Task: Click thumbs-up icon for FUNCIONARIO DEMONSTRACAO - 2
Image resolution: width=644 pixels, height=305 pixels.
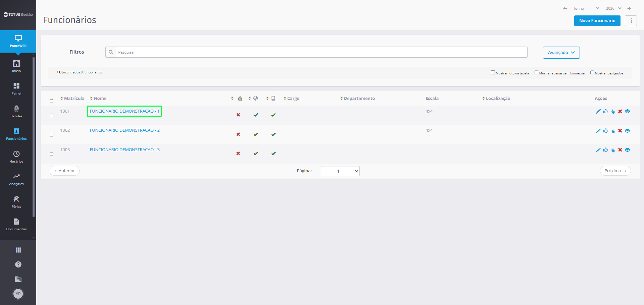Action: click(x=605, y=131)
